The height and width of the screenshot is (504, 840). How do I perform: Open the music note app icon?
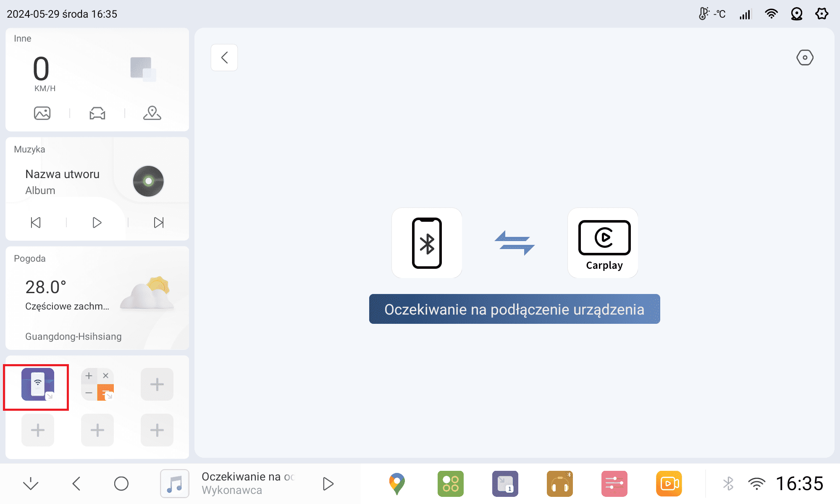(175, 484)
